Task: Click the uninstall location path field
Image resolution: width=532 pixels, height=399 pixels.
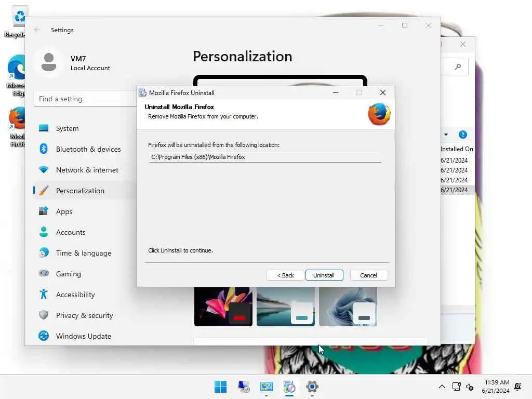Action: coord(264,157)
